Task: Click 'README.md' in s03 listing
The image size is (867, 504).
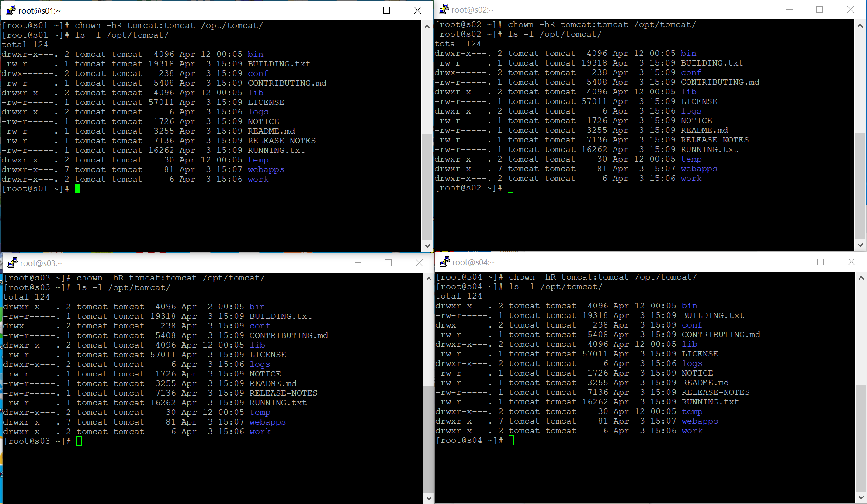Action: 273,383
